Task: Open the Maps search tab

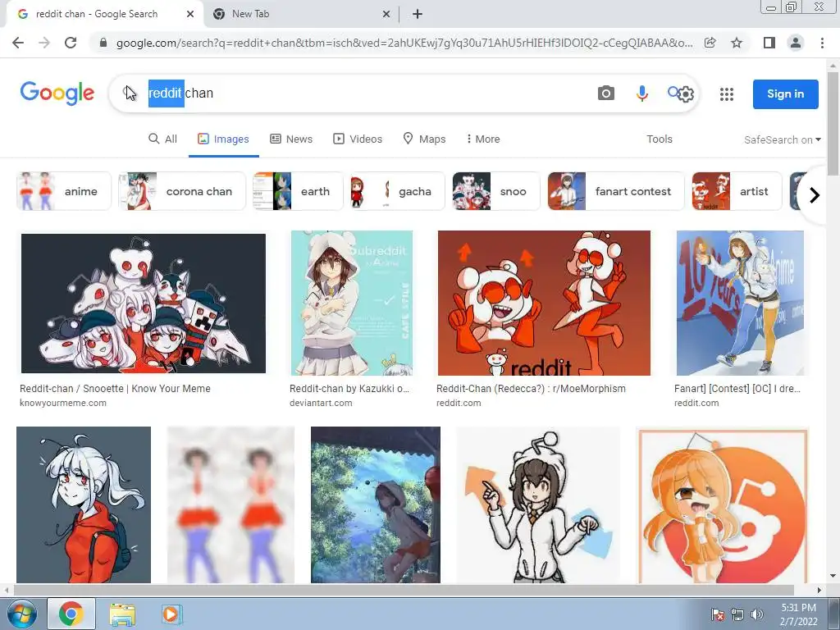Action: pos(424,139)
